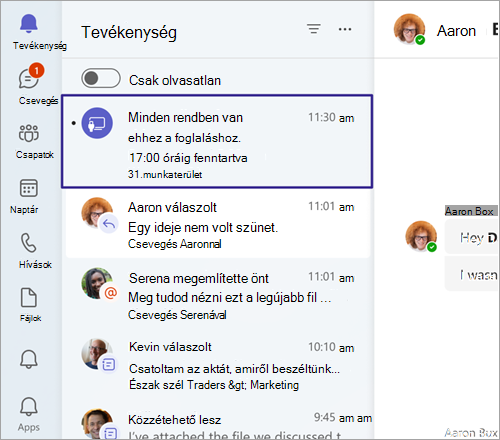Click the workspace booking icon in the first notification

tap(97, 123)
